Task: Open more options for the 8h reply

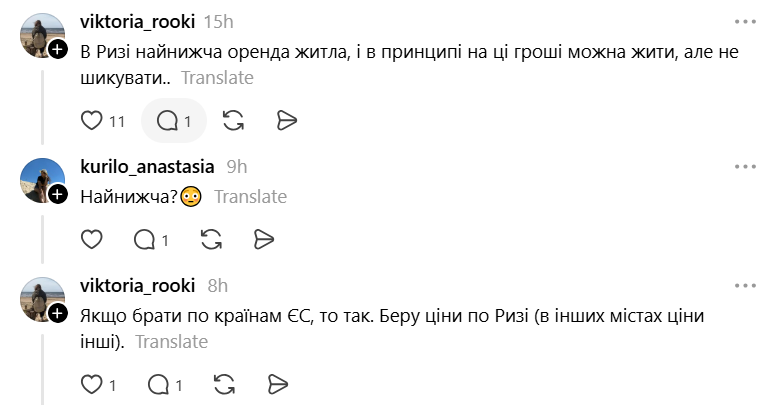Action: [x=745, y=286]
